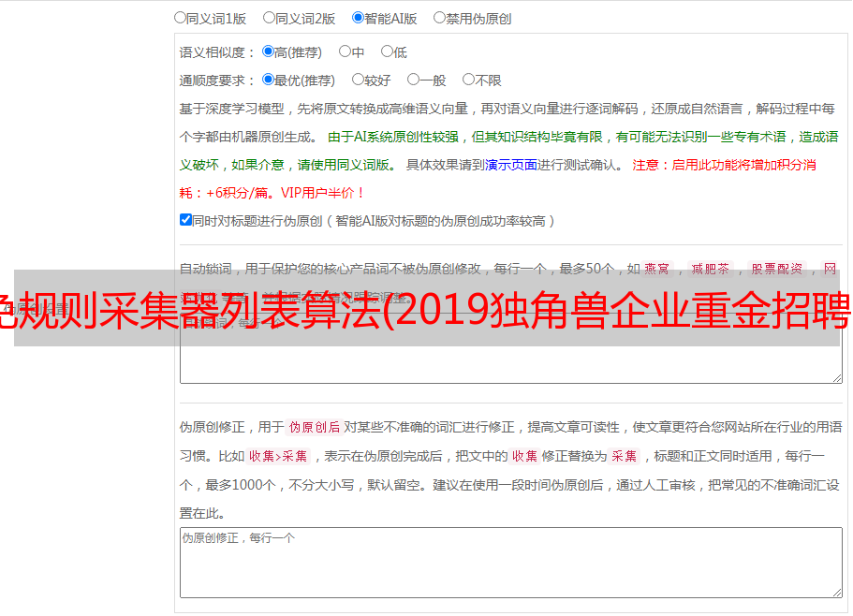853x616 pixels.
Task: Select the 同义词1版 radio option
Action: click(180, 18)
